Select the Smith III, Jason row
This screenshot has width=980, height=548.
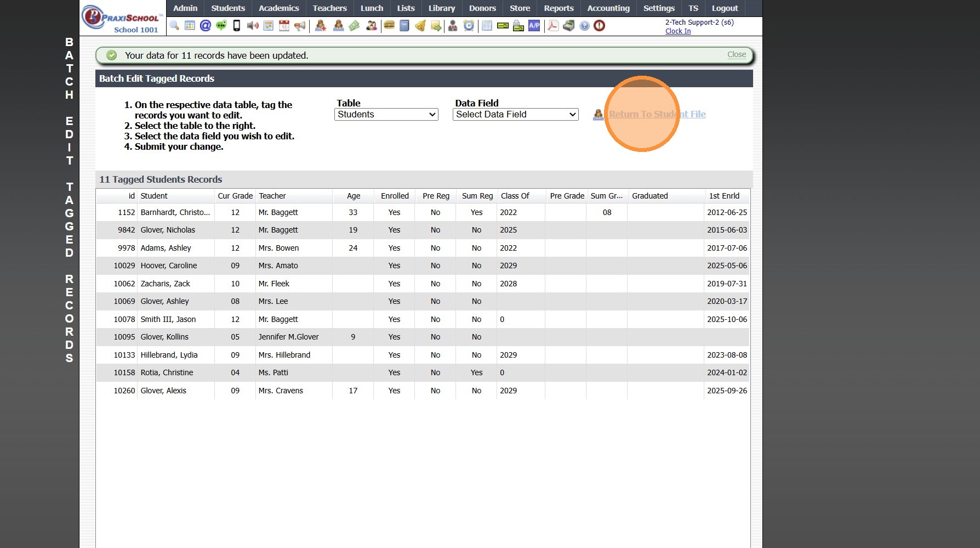point(423,319)
